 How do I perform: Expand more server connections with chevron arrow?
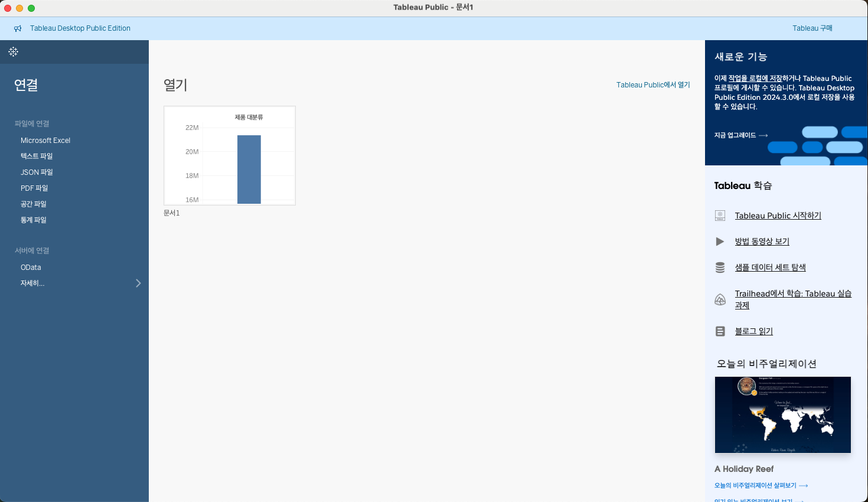[x=138, y=283]
